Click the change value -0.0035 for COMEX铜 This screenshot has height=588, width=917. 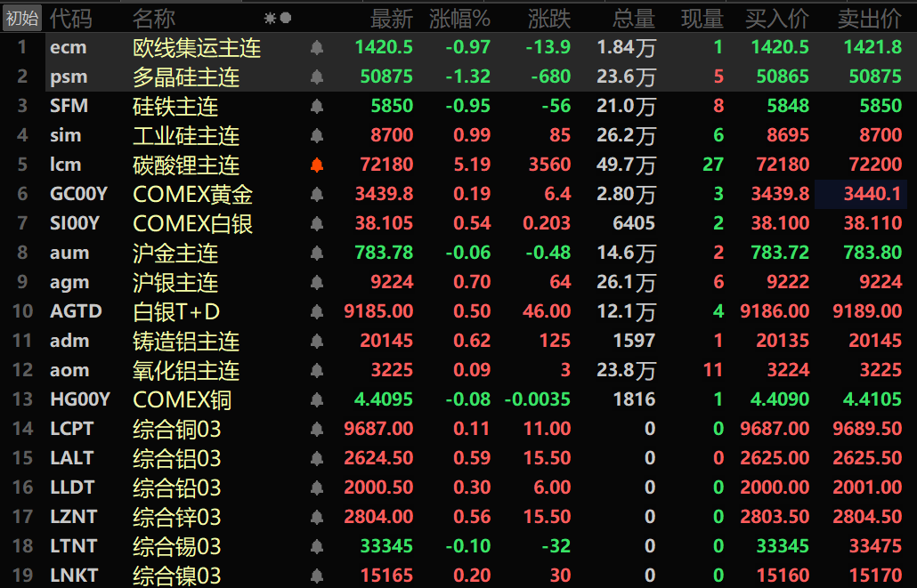pos(538,399)
